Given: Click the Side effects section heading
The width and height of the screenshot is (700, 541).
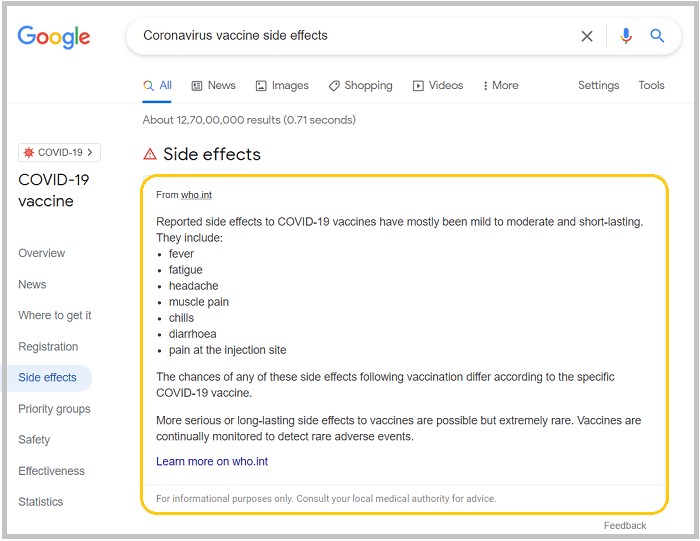Looking at the screenshot, I should coord(212,154).
